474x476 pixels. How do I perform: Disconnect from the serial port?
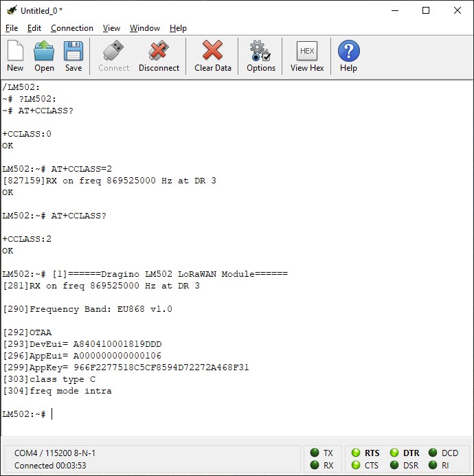pyautogui.click(x=159, y=56)
